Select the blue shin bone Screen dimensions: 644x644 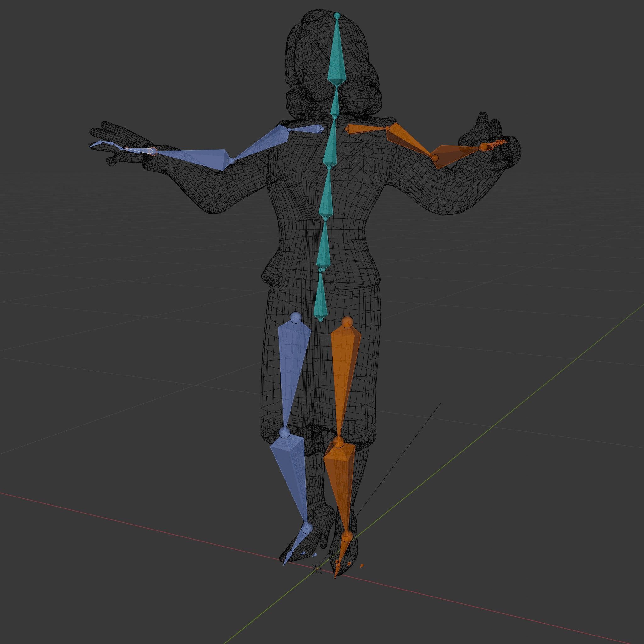click(292, 476)
